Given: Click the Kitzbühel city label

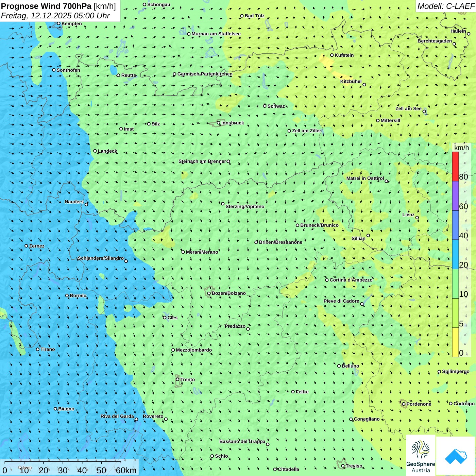Looking at the screenshot, I should coord(351,81).
